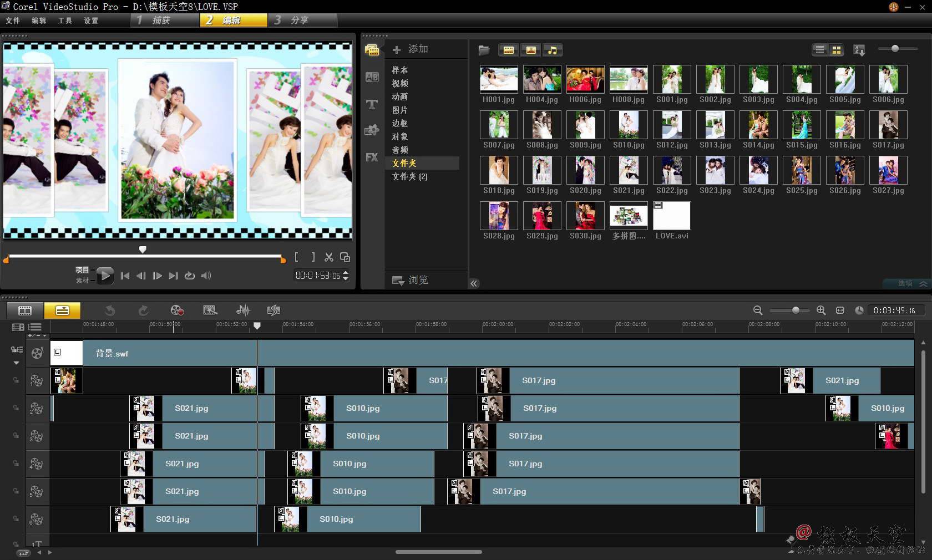
Task: Switch to the 1 捕获 step tab
Action: tap(165, 20)
